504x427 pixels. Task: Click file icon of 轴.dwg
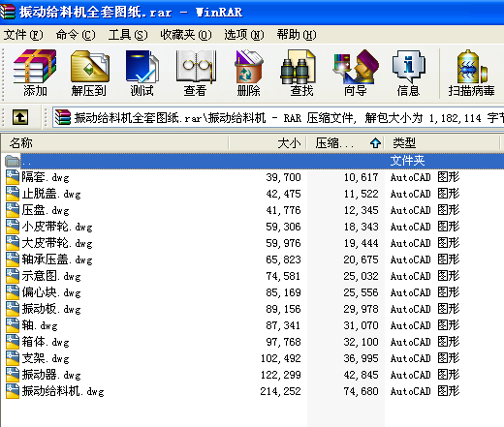pyautogui.click(x=13, y=325)
